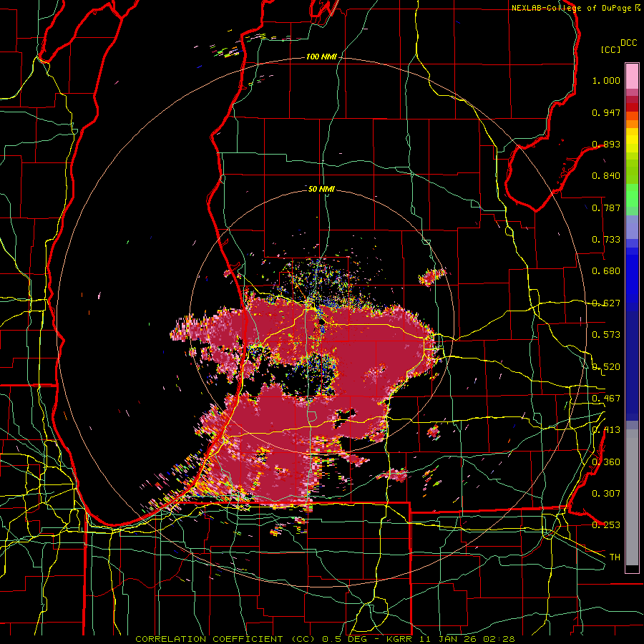Click the 0.360 scale value
Screen dimensions: 644x644
tap(606, 462)
